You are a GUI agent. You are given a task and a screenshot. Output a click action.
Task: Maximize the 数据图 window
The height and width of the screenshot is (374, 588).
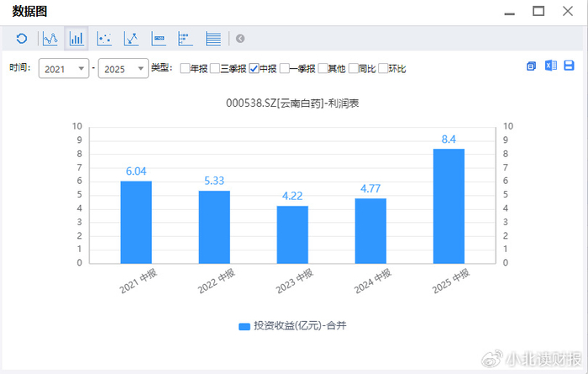pos(538,11)
